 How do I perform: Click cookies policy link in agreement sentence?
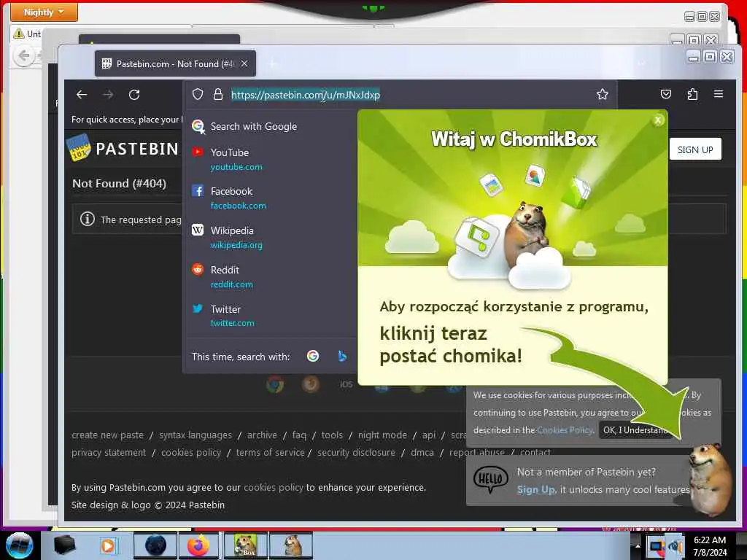pyautogui.click(x=274, y=488)
